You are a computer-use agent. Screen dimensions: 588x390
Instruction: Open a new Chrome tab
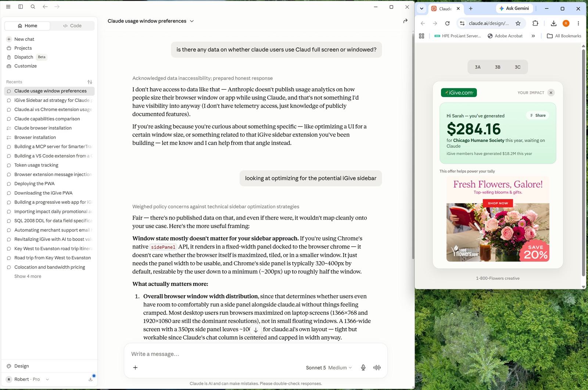[x=471, y=8]
